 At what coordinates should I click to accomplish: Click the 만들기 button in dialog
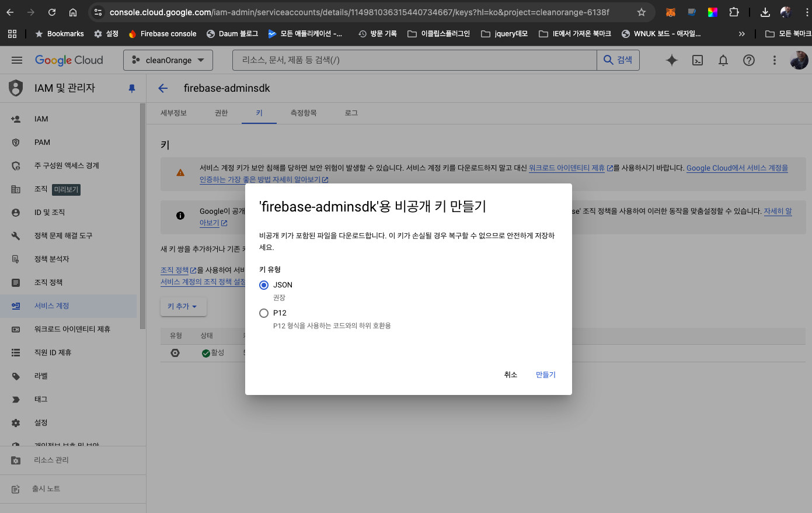pyautogui.click(x=546, y=375)
